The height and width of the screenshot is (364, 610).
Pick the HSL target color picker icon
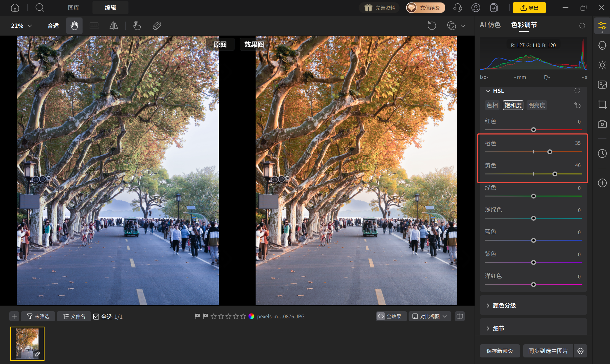pos(577,105)
